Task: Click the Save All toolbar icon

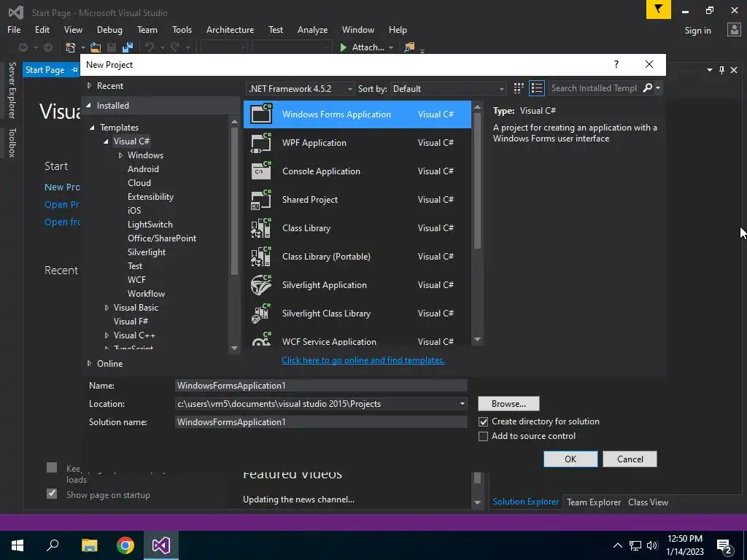Action: tap(128, 47)
